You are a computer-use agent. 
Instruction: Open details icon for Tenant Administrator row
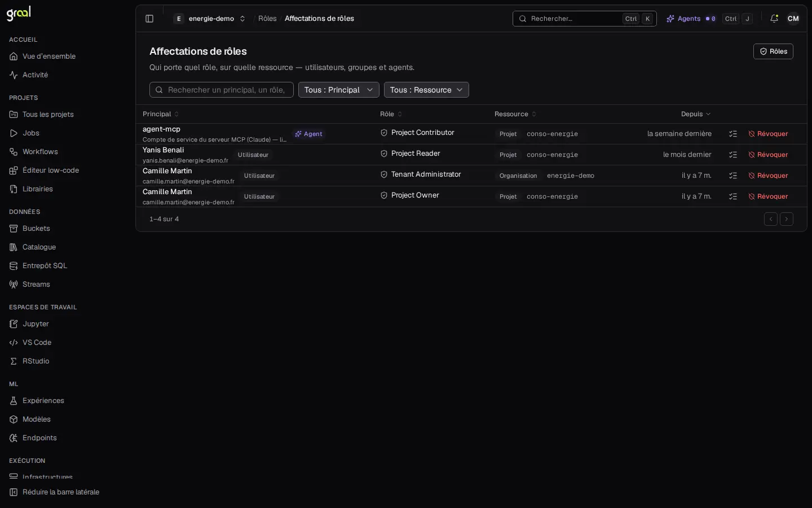pyautogui.click(x=733, y=176)
